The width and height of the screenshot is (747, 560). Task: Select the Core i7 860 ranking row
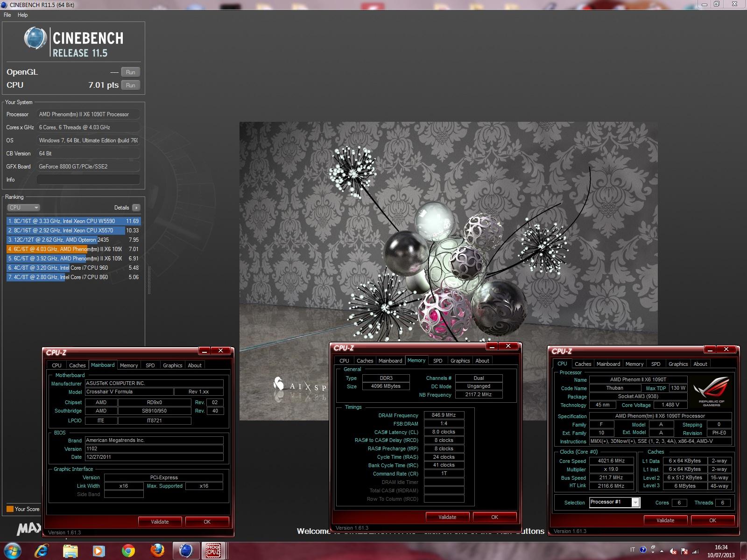tap(73, 277)
